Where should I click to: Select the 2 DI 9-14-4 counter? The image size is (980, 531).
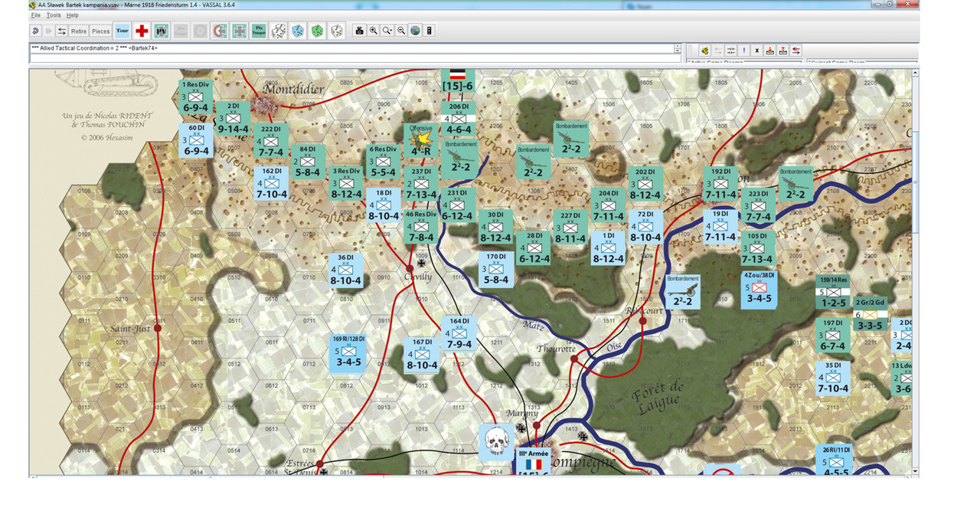232,117
